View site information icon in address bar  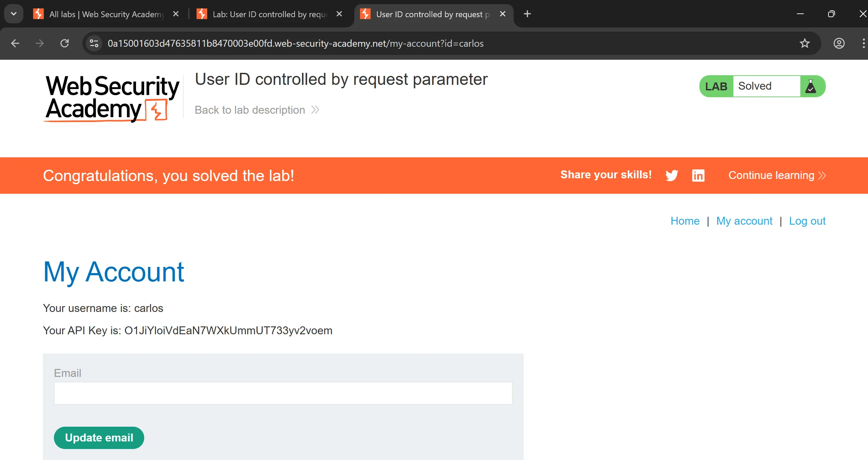[94, 43]
